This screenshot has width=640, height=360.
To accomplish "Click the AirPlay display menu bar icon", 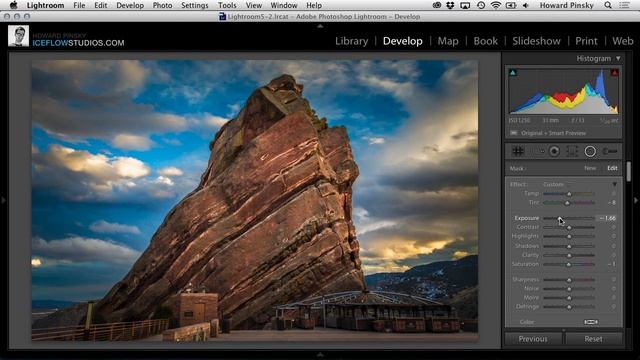I will pos(465,5).
